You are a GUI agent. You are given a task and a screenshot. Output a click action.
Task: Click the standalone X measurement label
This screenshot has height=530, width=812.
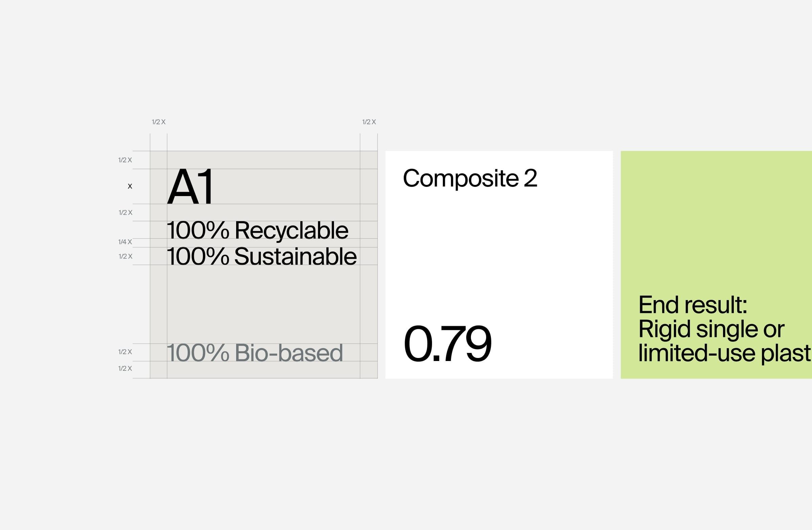130,187
